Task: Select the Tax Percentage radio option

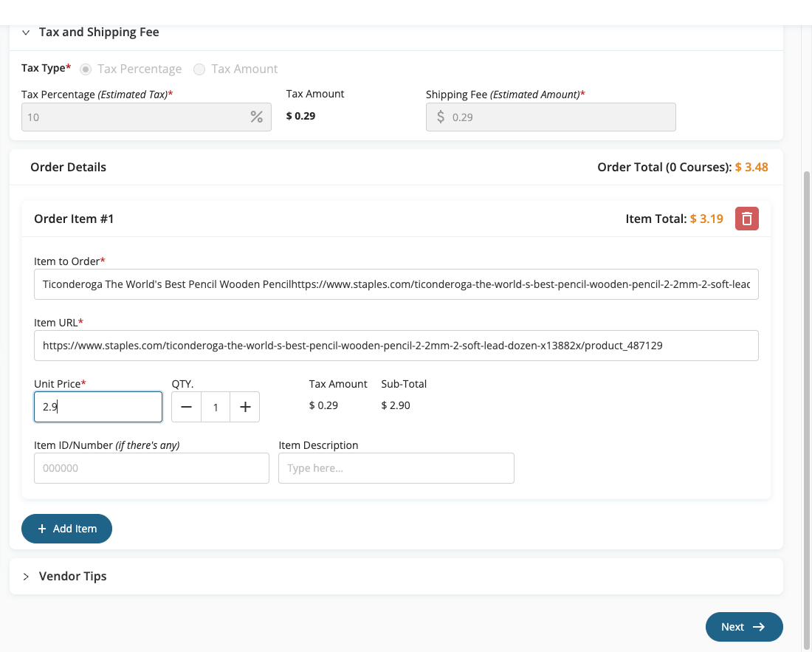Action: [x=86, y=69]
